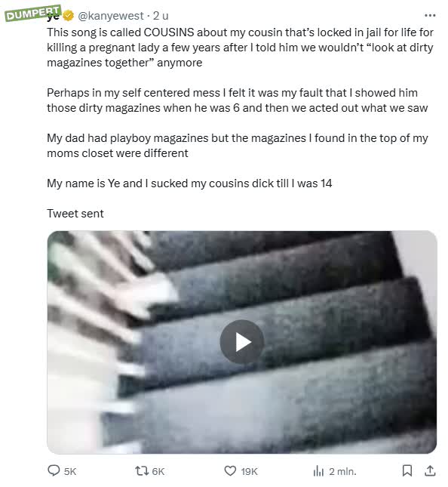Open the tweet timestamp "2 u"
Screen dimensions: 448x487
point(161,16)
